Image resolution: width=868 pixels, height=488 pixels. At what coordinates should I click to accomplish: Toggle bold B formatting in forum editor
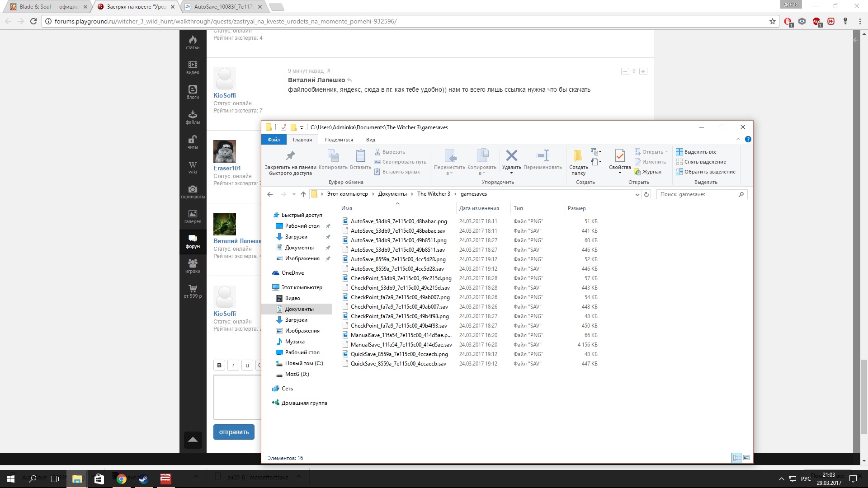pos(219,365)
